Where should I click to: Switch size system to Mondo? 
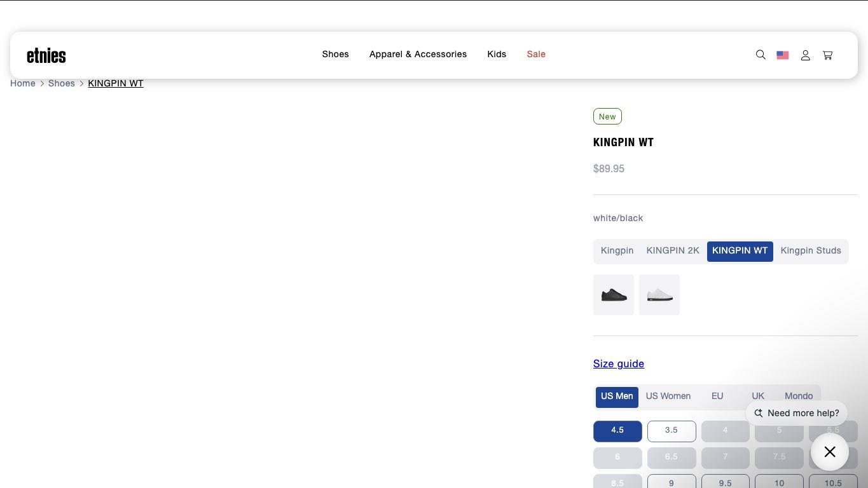[799, 396]
